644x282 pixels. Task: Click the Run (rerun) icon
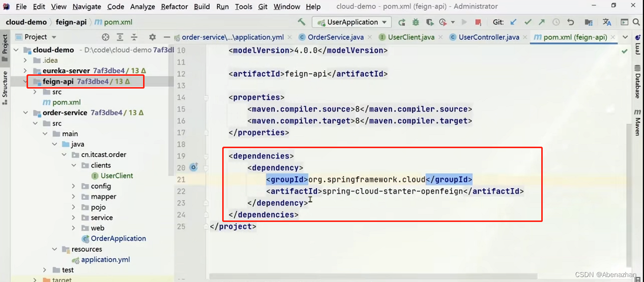pyautogui.click(x=402, y=22)
